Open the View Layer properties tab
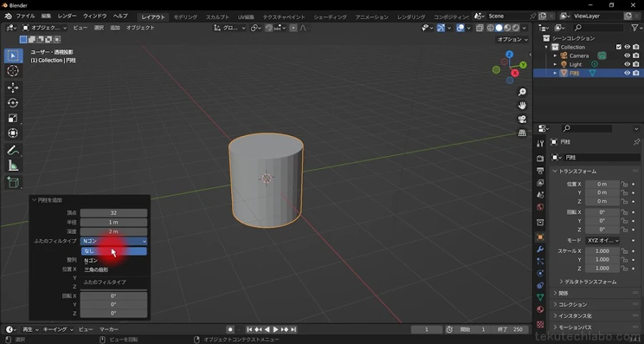This screenshot has height=344, width=644. click(x=540, y=182)
